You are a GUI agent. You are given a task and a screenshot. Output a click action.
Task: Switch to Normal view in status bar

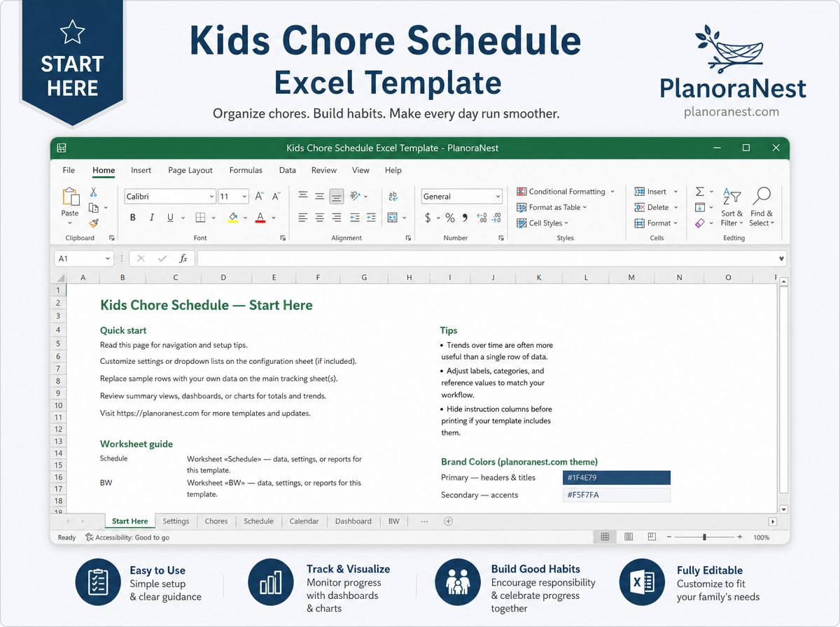coord(605,537)
